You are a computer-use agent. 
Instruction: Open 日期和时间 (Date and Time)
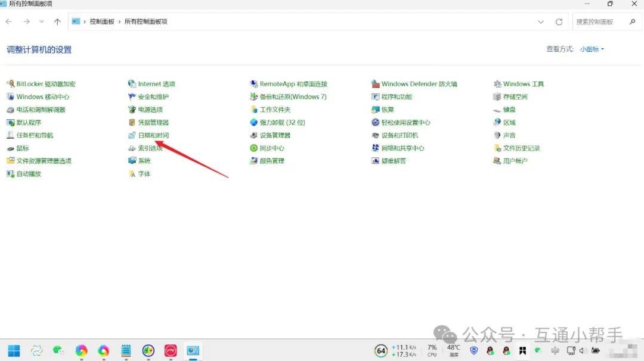[x=153, y=135]
